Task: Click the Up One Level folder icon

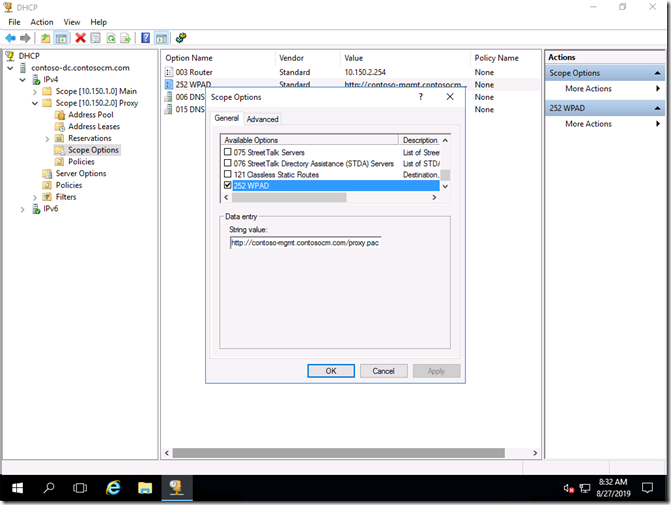Action: 45,38
